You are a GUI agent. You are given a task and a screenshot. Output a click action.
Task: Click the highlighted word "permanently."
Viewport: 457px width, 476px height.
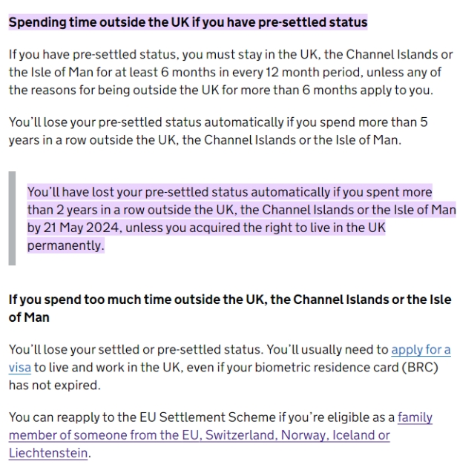[65, 245]
